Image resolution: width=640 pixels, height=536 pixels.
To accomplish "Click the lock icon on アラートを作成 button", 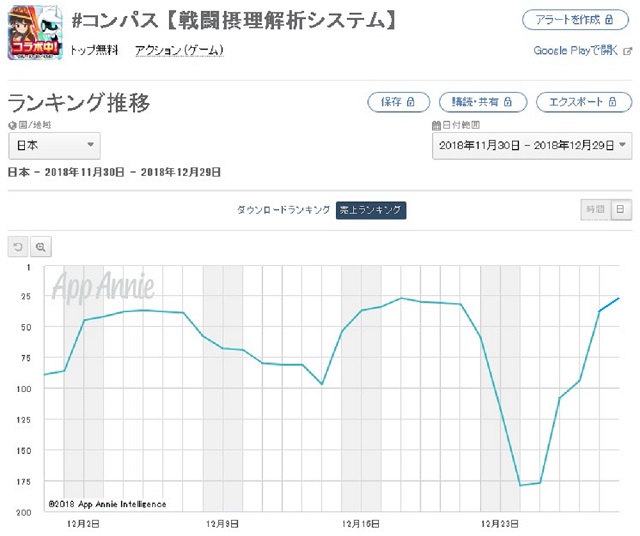I will pos(609,19).
